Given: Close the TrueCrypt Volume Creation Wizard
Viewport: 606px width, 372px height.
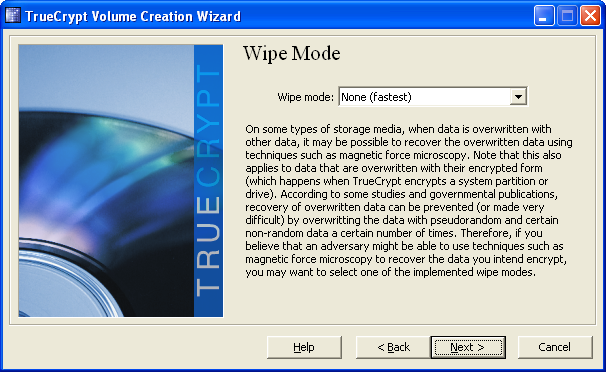Looking at the screenshot, I should click(x=590, y=16).
